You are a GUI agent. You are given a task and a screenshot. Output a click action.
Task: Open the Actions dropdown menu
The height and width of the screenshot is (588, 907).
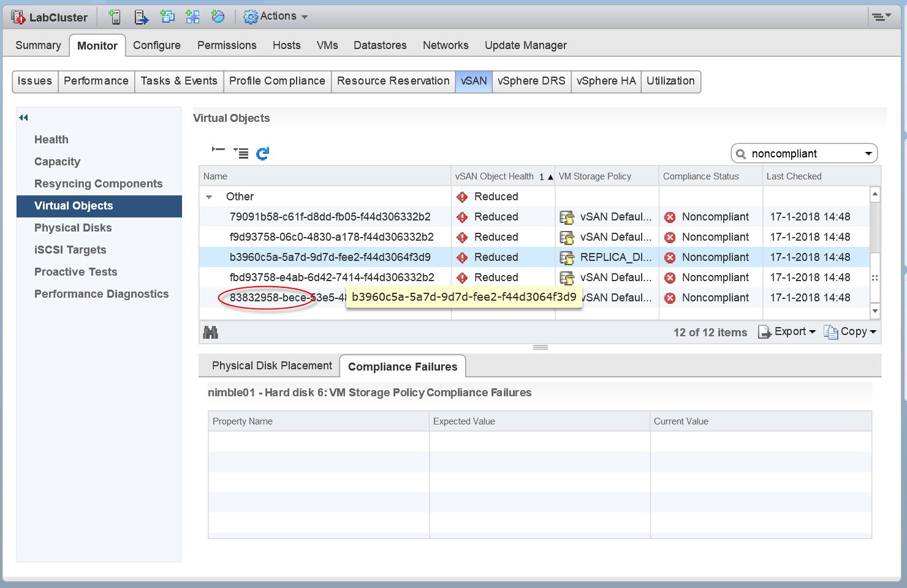[x=276, y=17]
